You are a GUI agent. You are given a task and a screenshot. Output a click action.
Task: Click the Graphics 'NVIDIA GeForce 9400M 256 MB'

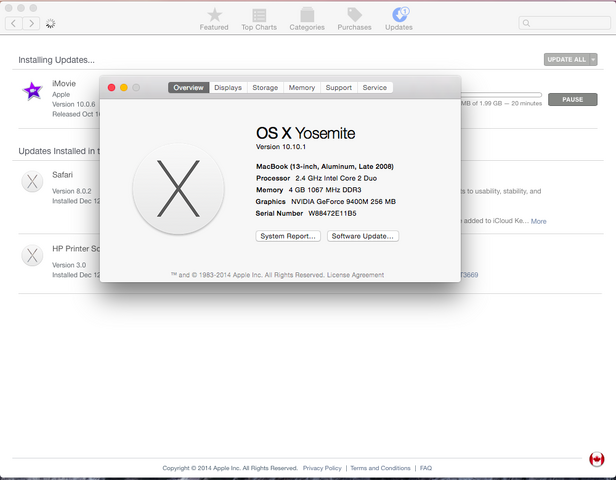click(343, 202)
